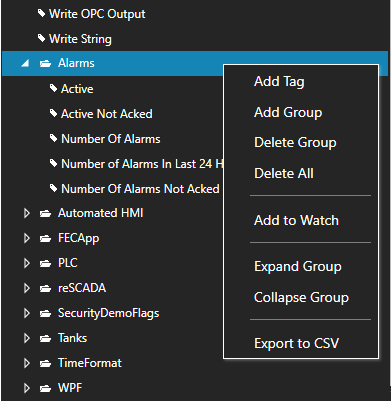The height and width of the screenshot is (401, 391).
Task: Click the SecurityDemoFlags folder icon
Action: coord(45,313)
